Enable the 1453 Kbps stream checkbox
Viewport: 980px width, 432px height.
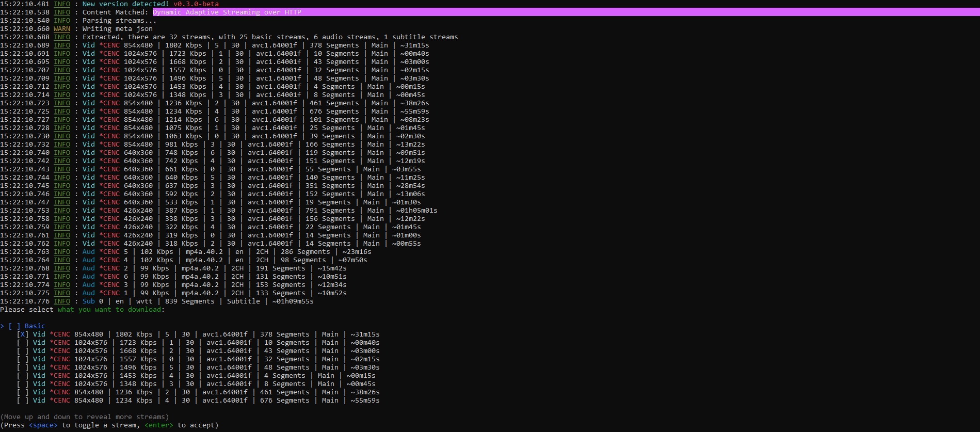(x=23, y=376)
